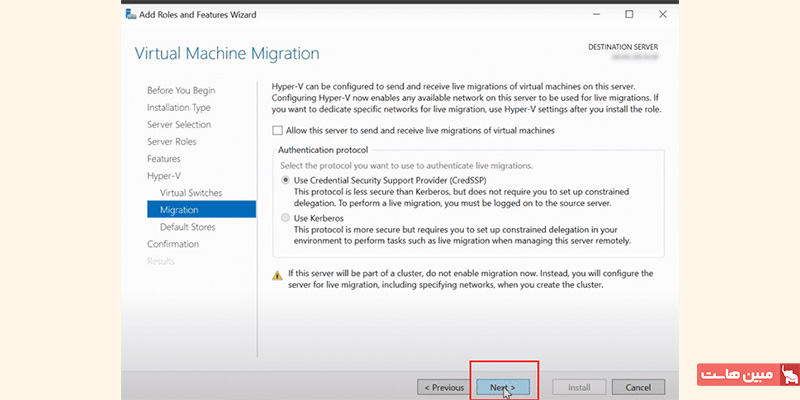Screen dimensions: 800x400
Task: Open the Before You Begin step
Action: coord(181,90)
